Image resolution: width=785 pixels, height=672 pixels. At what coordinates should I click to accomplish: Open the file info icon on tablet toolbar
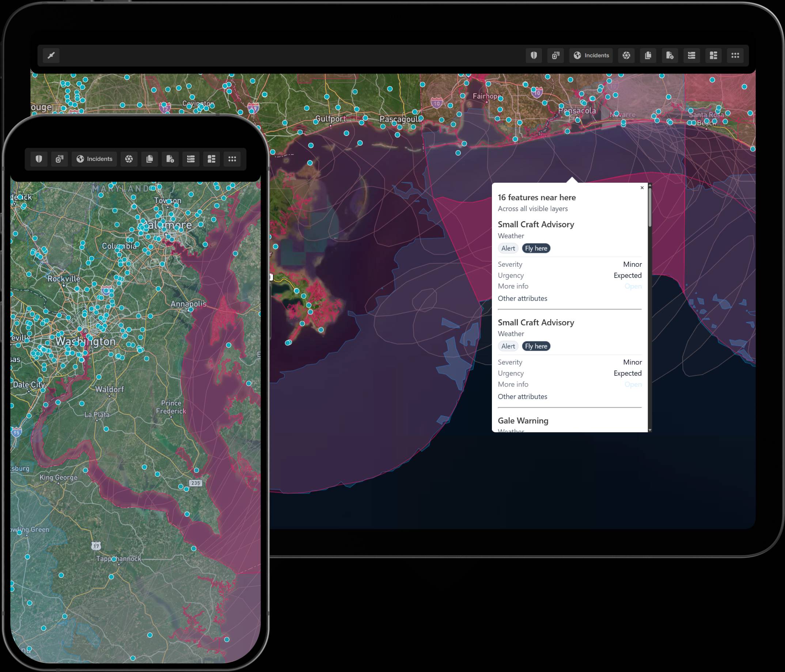tap(670, 55)
